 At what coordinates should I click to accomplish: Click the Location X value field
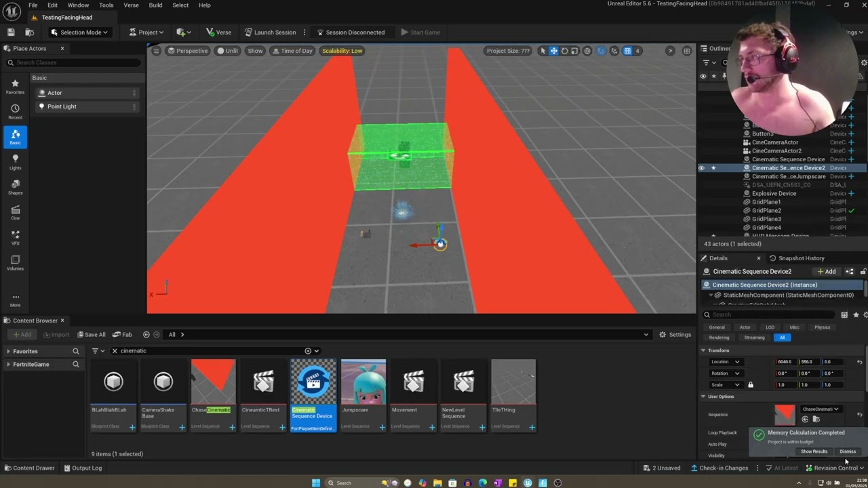[785, 362]
